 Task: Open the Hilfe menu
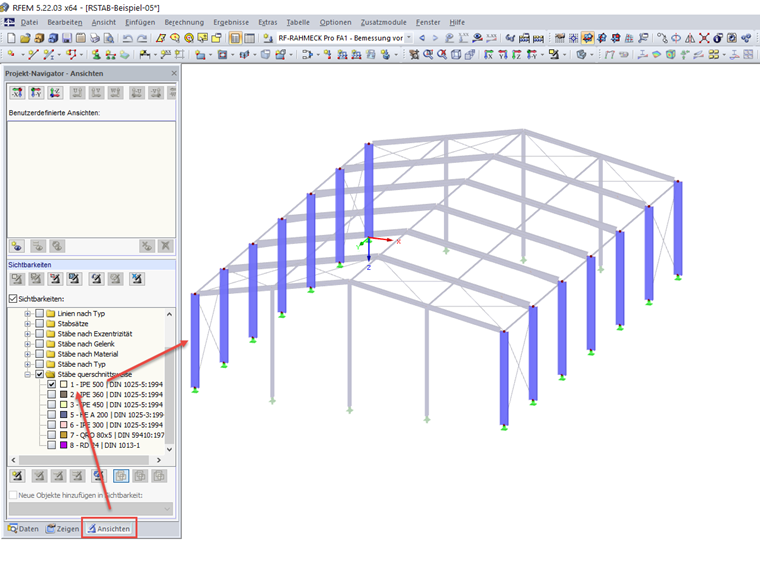[x=457, y=22]
